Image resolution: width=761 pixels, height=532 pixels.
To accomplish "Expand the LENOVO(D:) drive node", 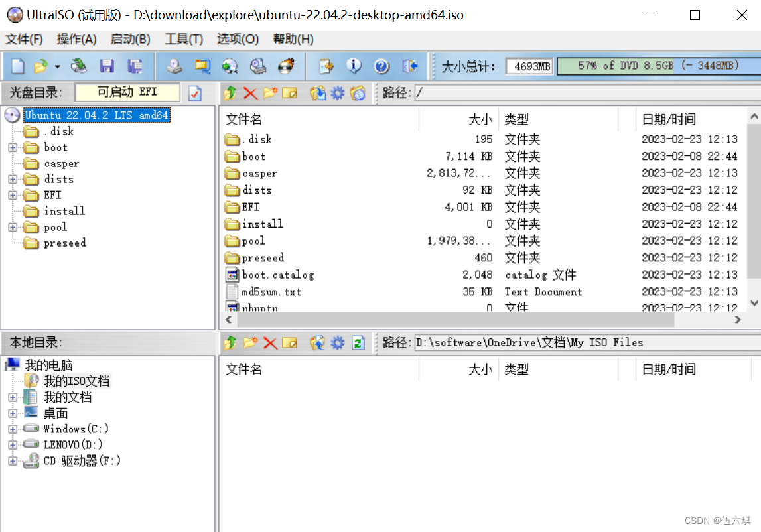I will 13,444.
